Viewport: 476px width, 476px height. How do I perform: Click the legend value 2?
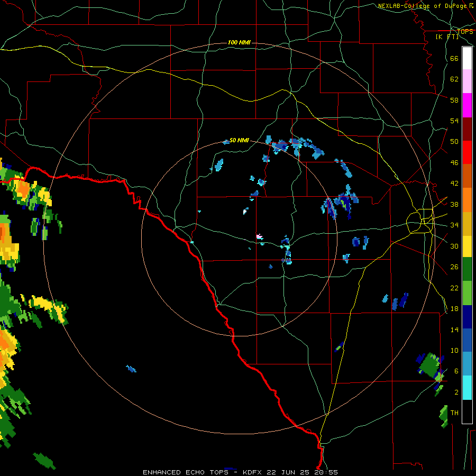[x=456, y=392]
